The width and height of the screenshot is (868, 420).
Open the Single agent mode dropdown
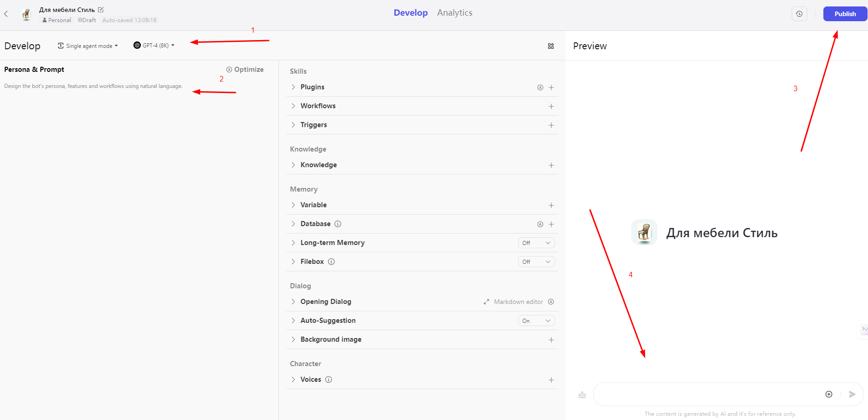(x=88, y=46)
